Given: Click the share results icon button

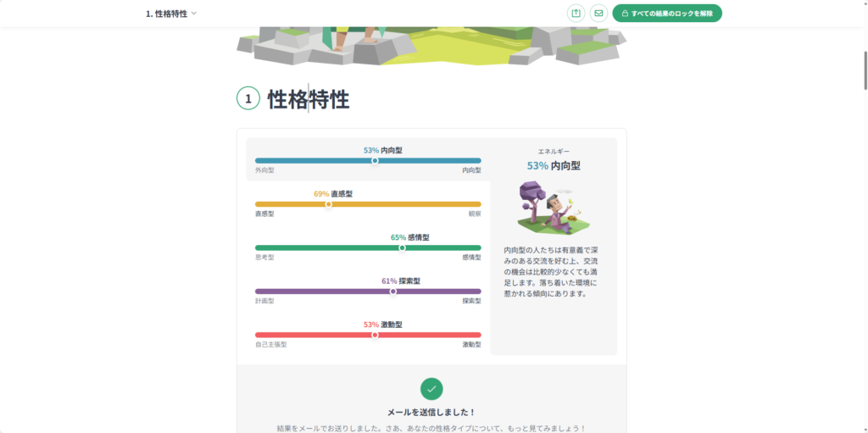Looking at the screenshot, I should coord(576,14).
